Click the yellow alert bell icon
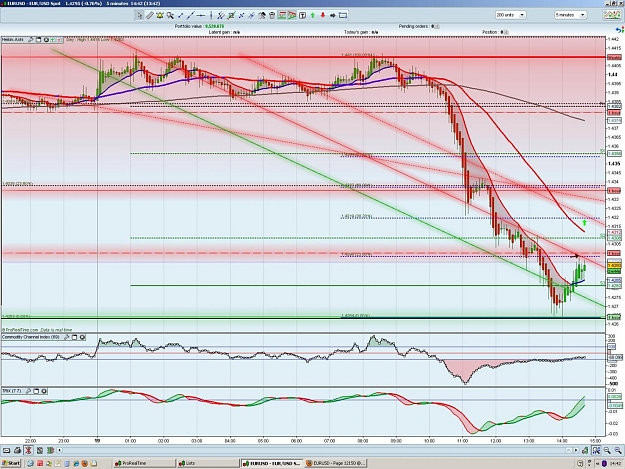Screen dimensions: 625x469 point(160,16)
